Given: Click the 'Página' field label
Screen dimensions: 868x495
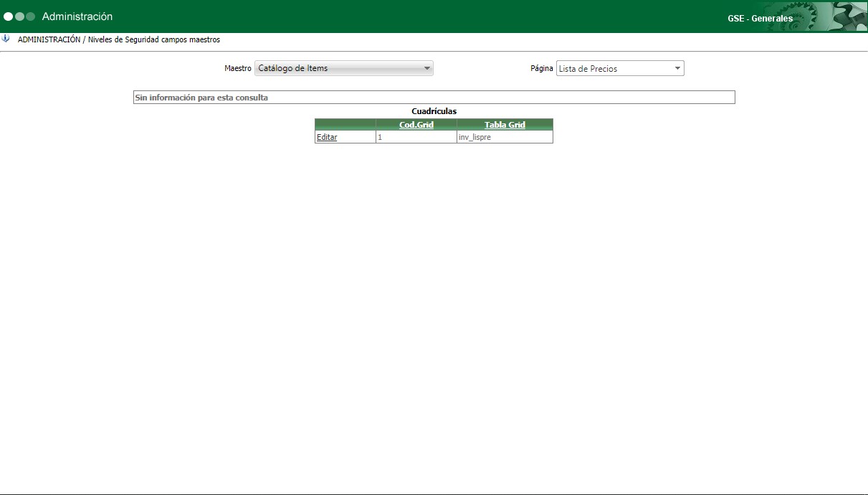Looking at the screenshot, I should pyautogui.click(x=542, y=68).
